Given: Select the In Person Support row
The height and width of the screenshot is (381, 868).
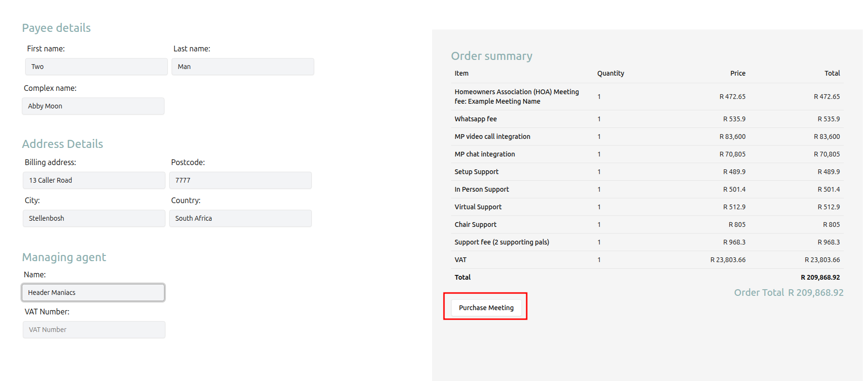Looking at the screenshot, I should (x=482, y=189).
